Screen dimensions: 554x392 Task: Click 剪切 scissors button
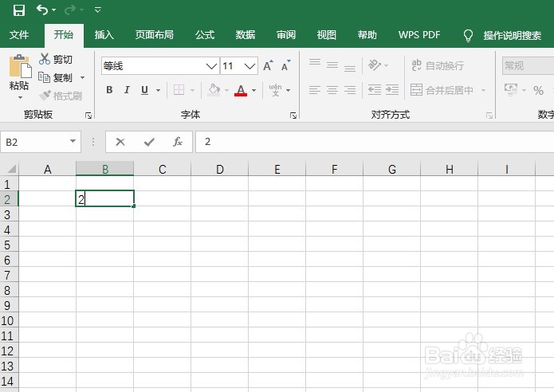coord(56,59)
